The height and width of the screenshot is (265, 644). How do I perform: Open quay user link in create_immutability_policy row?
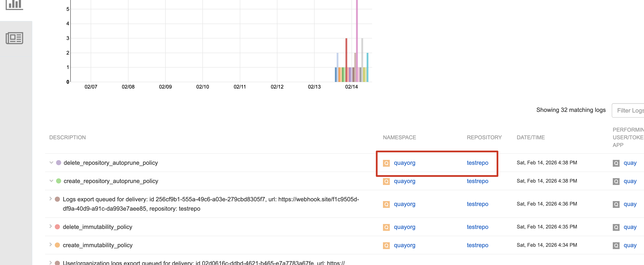tap(630, 245)
